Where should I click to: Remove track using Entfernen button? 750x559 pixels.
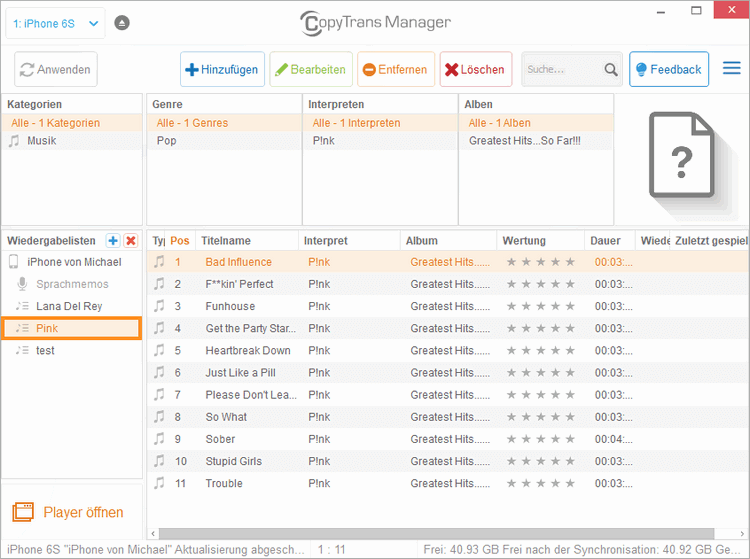396,69
